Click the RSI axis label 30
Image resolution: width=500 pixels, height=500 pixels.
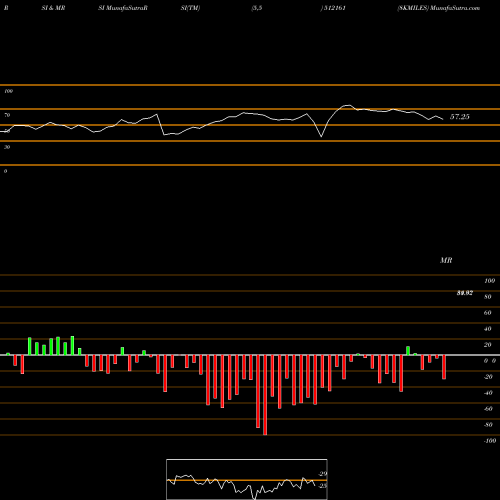click(x=7, y=147)
